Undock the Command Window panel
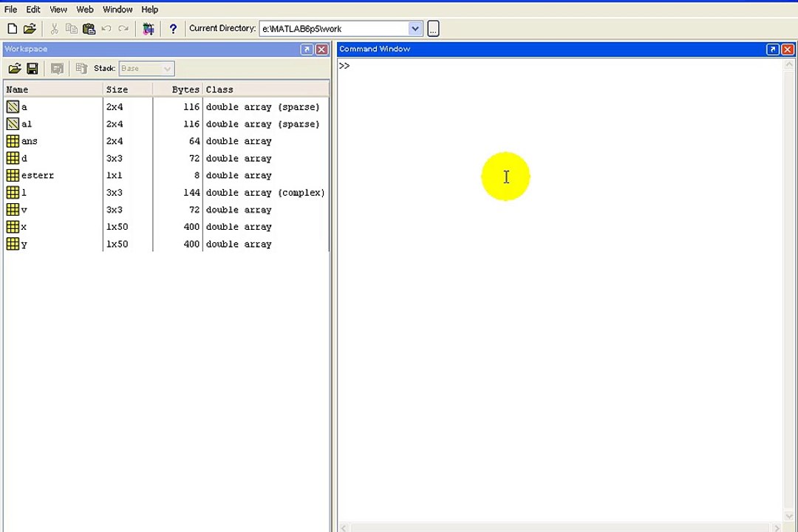The height and width of the screenshot is (532, 798). [773, 50]
